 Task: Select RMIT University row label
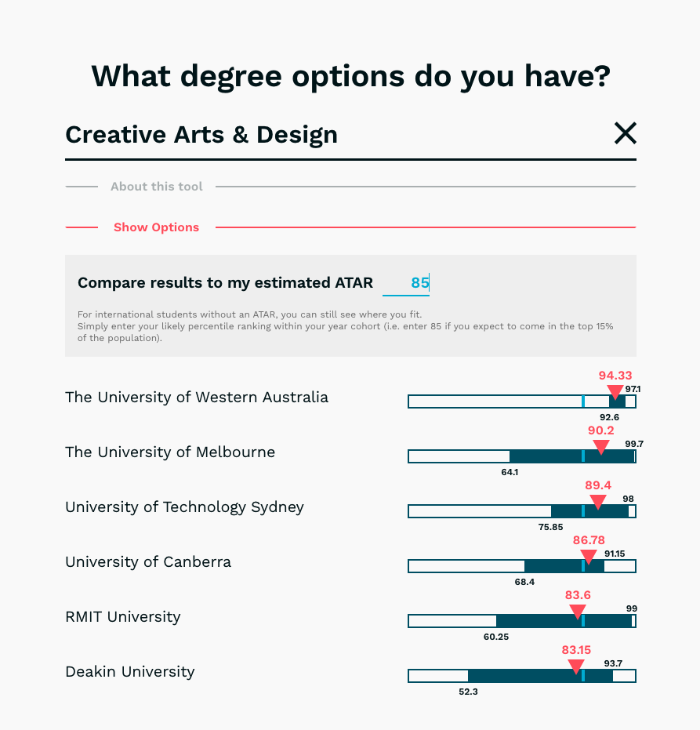pyautogui.click(x=123, y=616)
